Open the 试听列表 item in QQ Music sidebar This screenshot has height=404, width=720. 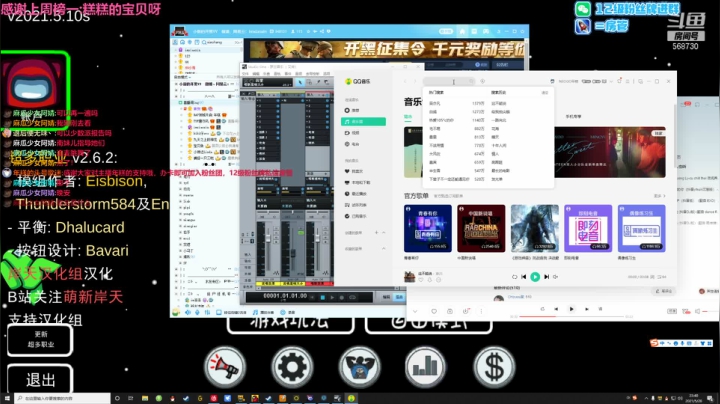pos(355,205)
